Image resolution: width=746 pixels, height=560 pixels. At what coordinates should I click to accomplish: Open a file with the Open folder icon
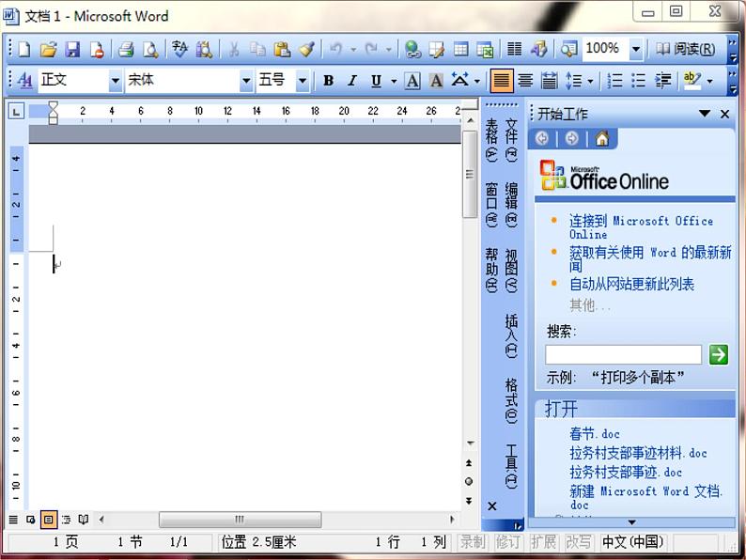48,50
